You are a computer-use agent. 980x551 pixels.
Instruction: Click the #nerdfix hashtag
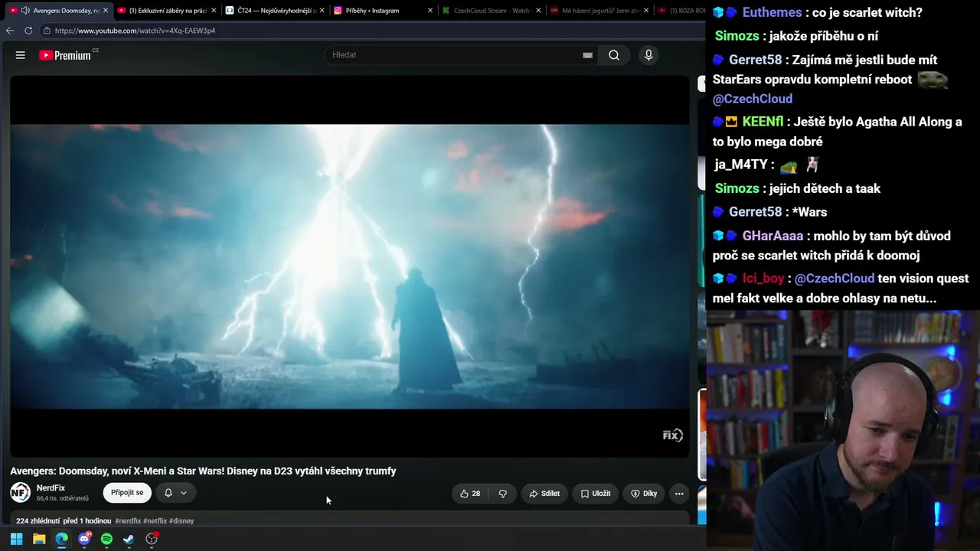[x=128, y=521]
